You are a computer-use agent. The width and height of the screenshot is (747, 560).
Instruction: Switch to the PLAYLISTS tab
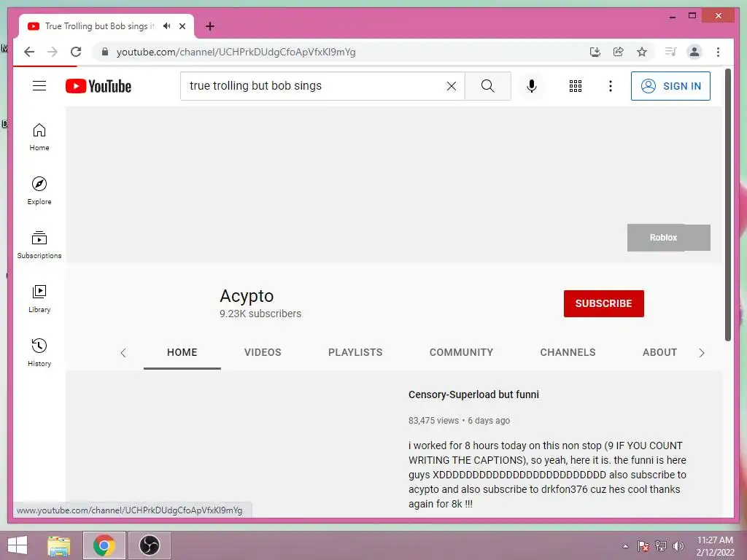click(355, 352)
